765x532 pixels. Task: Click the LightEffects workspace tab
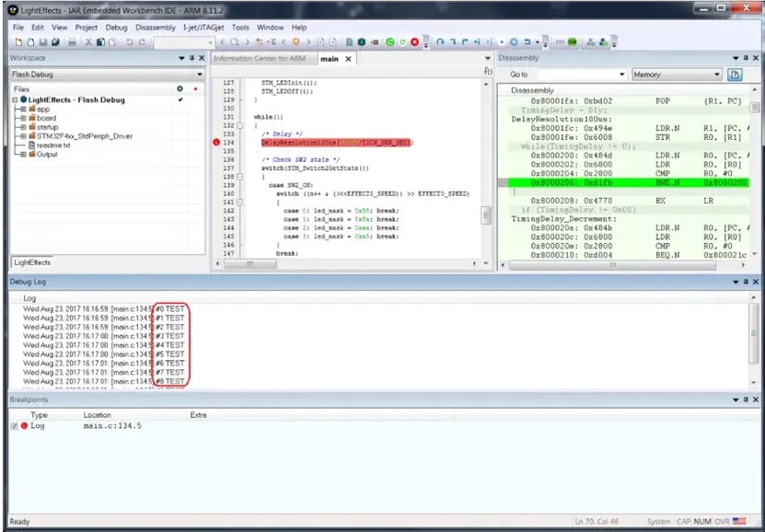pyautogui.click(x=32, y=262)
